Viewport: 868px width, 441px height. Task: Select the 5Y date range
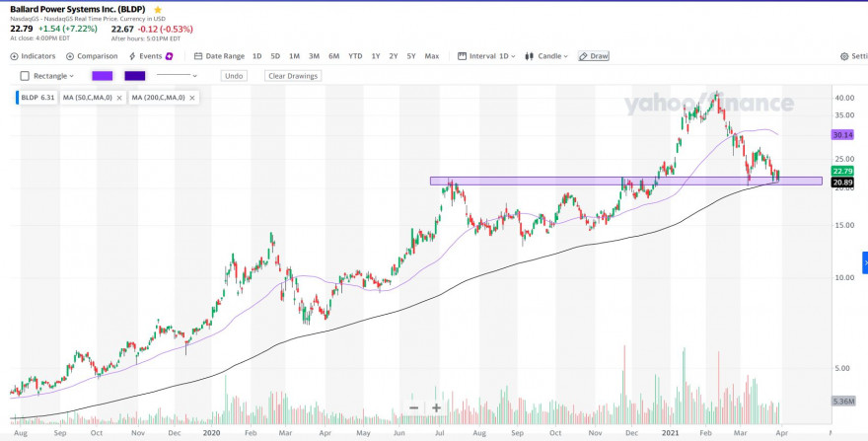pos(410,56)
